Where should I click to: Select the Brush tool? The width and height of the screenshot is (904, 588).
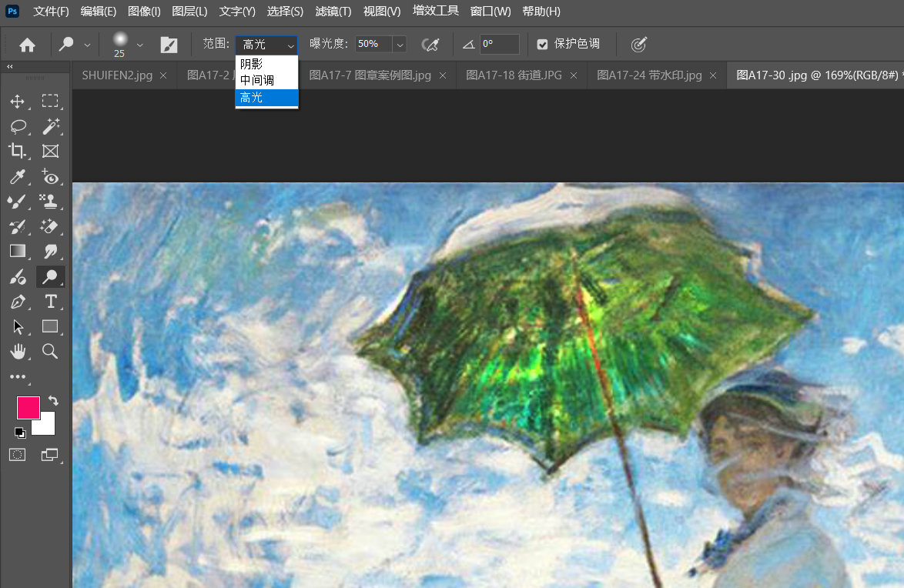tap(17, 201)
